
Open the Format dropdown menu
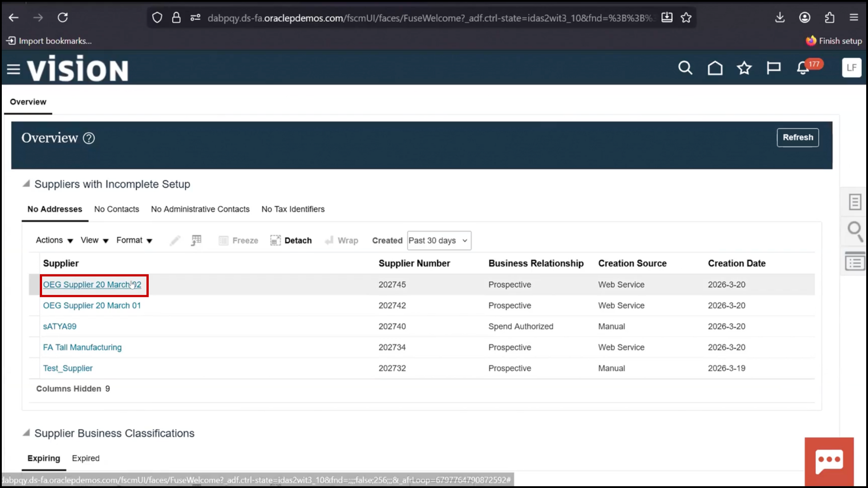tap(134, 240)
